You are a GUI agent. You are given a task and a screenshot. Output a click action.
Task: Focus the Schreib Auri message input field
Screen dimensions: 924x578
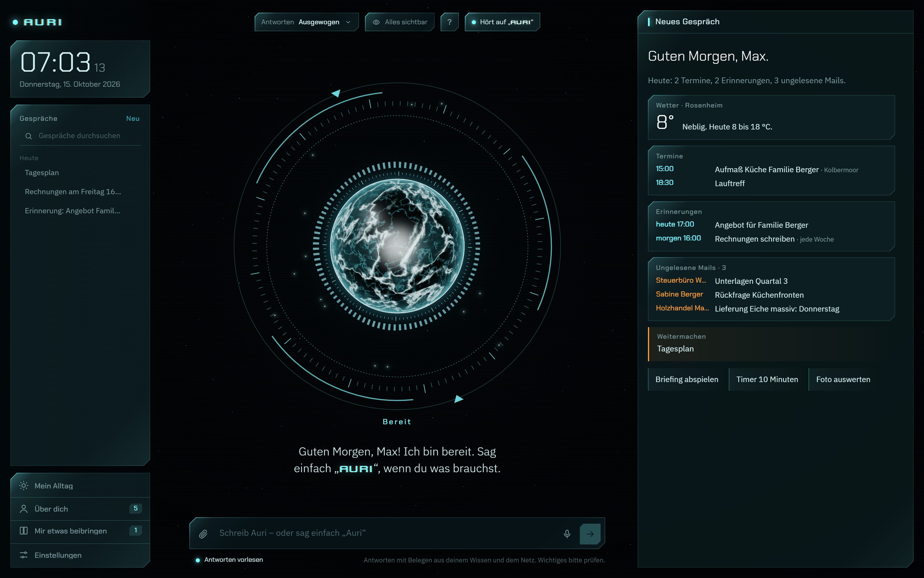[386, 533]
